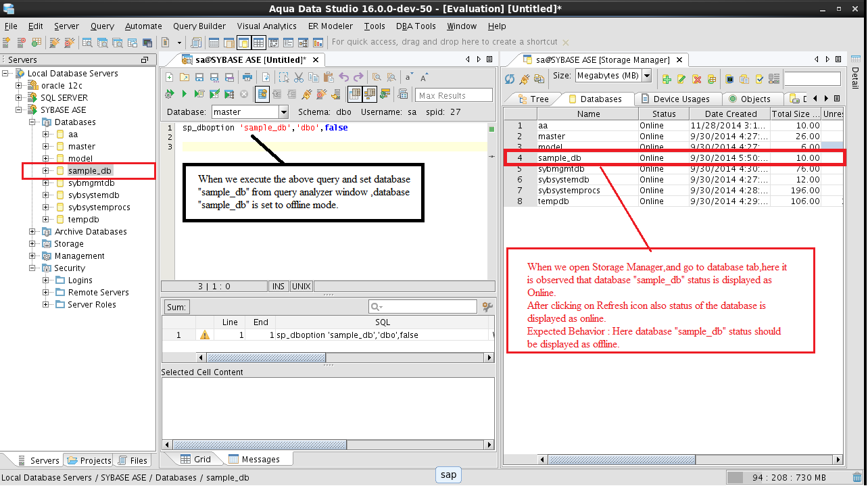Click the Paste clipboard icon in query toolbar
Screen dimensions: 868x488
coord(329,78)
